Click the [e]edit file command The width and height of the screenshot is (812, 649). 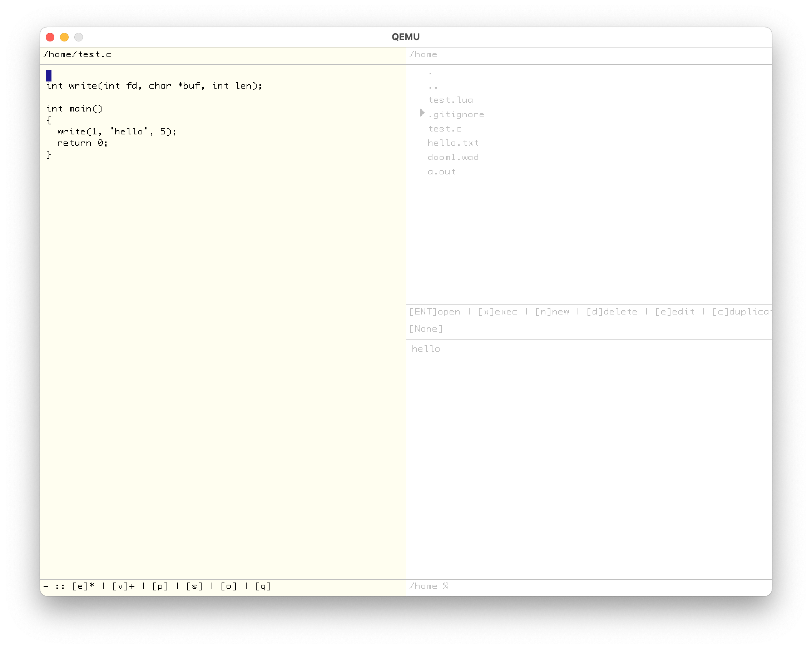[674, 312]
